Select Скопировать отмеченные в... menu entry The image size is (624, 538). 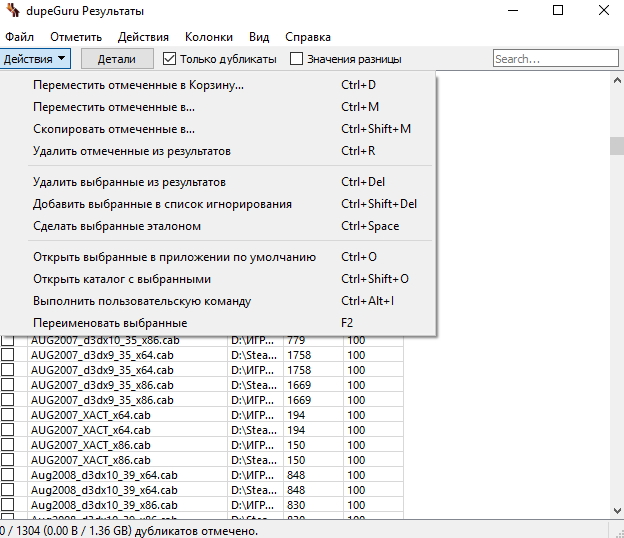[x=114, y=129]
